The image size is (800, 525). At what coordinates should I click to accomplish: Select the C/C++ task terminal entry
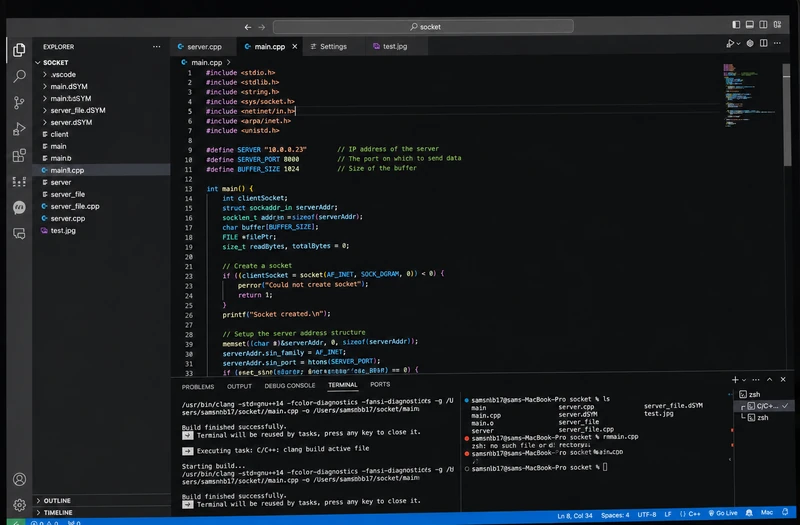(x=765, y=406)
